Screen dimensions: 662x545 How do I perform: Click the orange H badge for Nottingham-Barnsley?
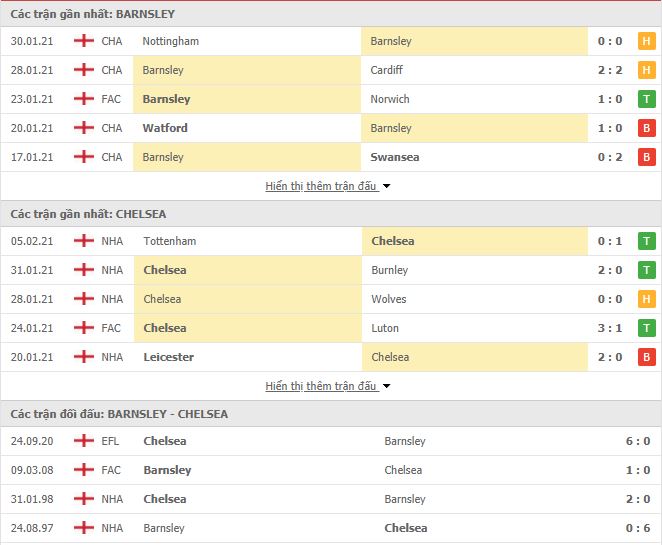tap(646, 41)
